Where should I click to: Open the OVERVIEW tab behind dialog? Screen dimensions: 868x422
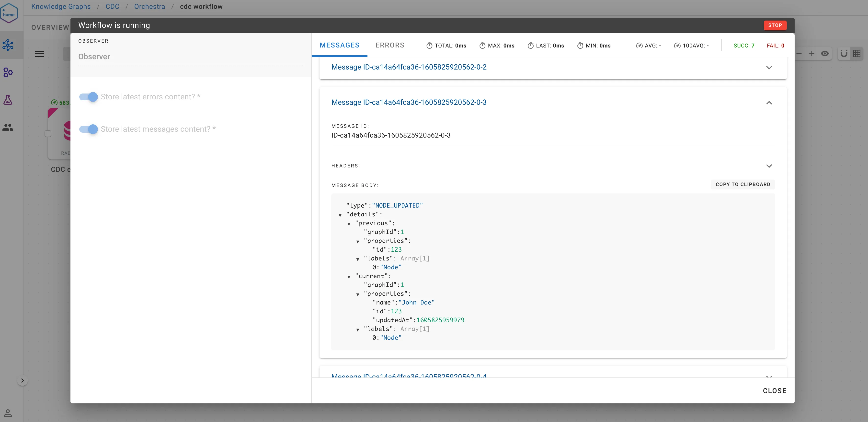(50, 28)
